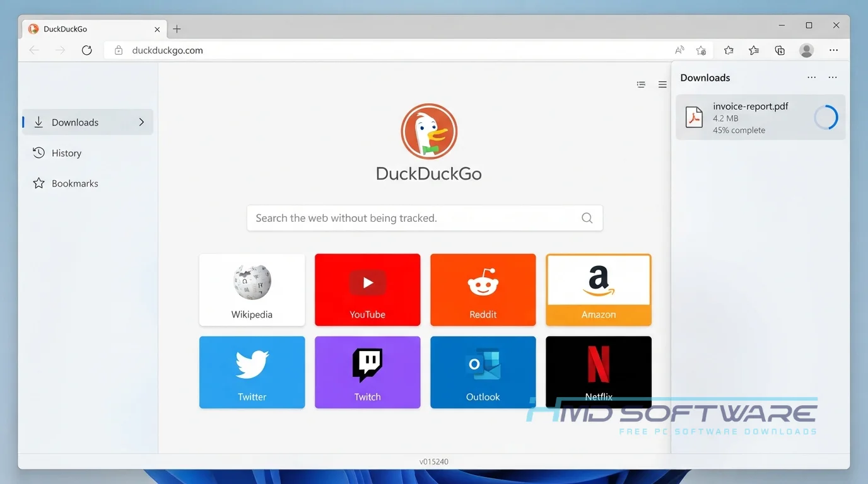Viewport: 868px width, 484px height.
Task: Click the first ellipsis in the Downloads panel header
Action: point(812,78)
